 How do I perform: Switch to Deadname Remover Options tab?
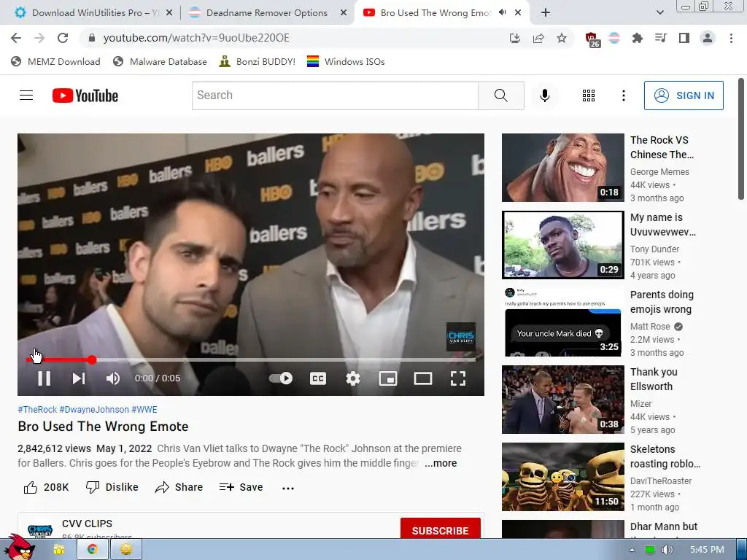click(x=267, y=13)
